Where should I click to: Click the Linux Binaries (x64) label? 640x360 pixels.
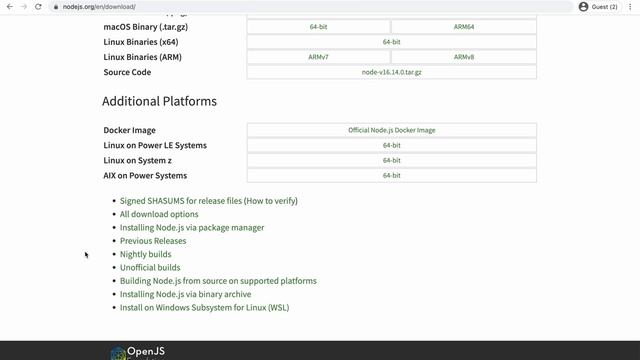(x=141, y=42)
